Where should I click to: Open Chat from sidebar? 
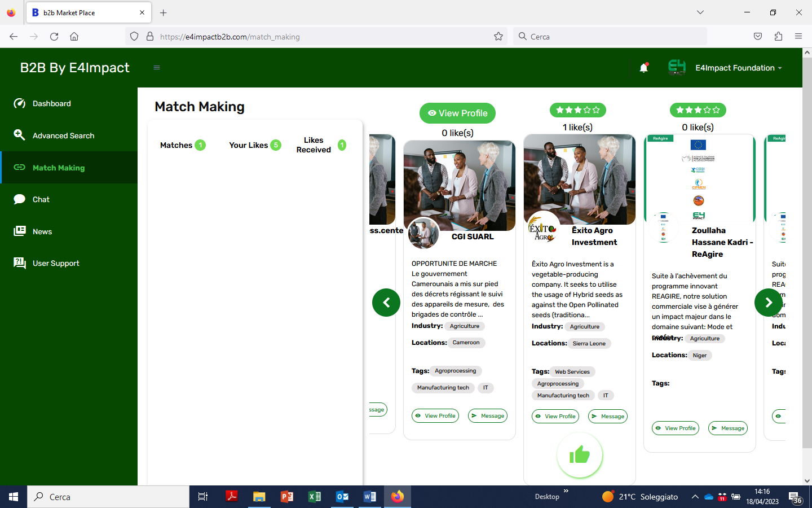click(x=69, y=199)
